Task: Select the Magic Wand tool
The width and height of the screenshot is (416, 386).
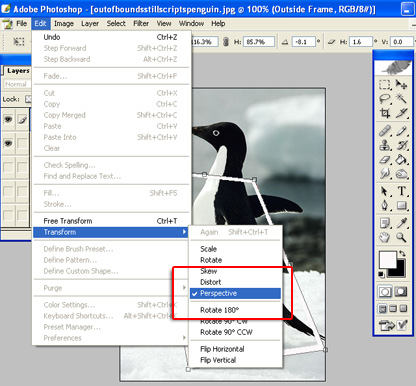Action: 401,99
